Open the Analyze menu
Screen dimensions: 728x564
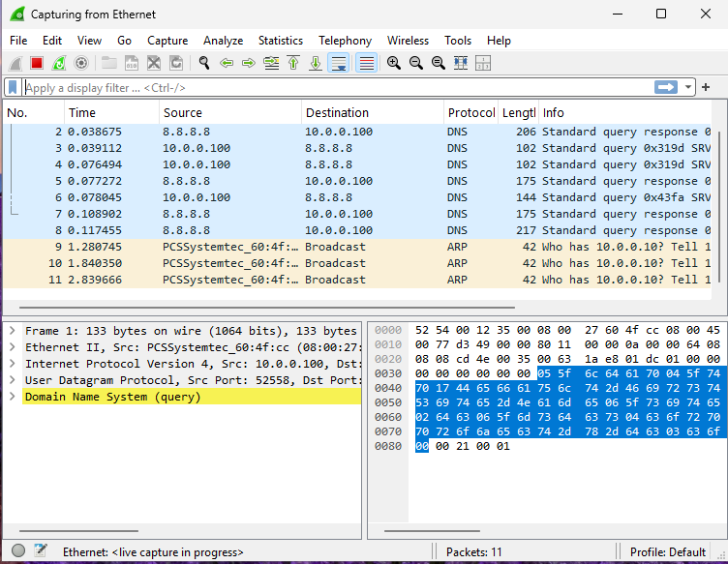[x=223, y=41]
